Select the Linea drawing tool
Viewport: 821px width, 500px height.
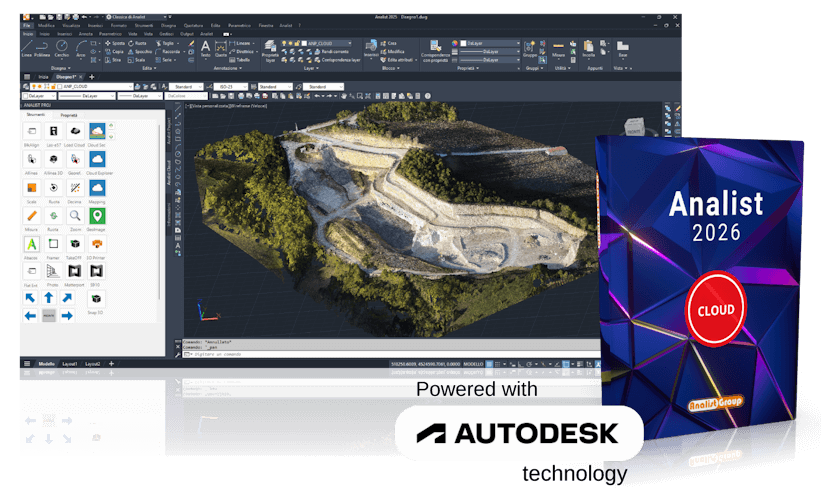(x=27, y=48)
